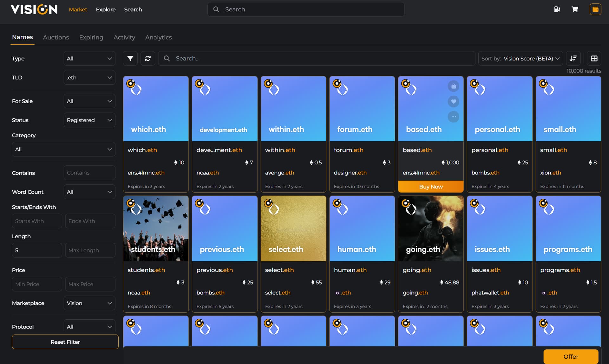Toggle sort direction icon

click(573, 58)
